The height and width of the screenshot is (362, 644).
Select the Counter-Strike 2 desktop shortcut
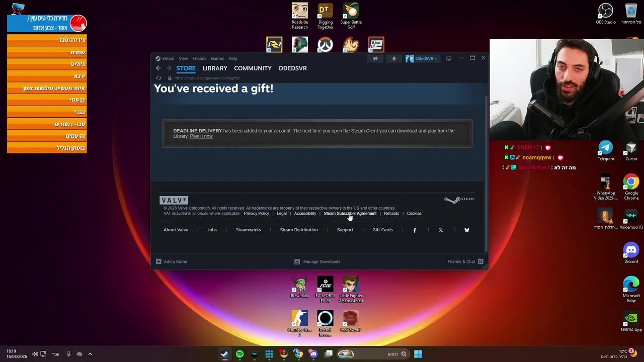pos(300,323)
